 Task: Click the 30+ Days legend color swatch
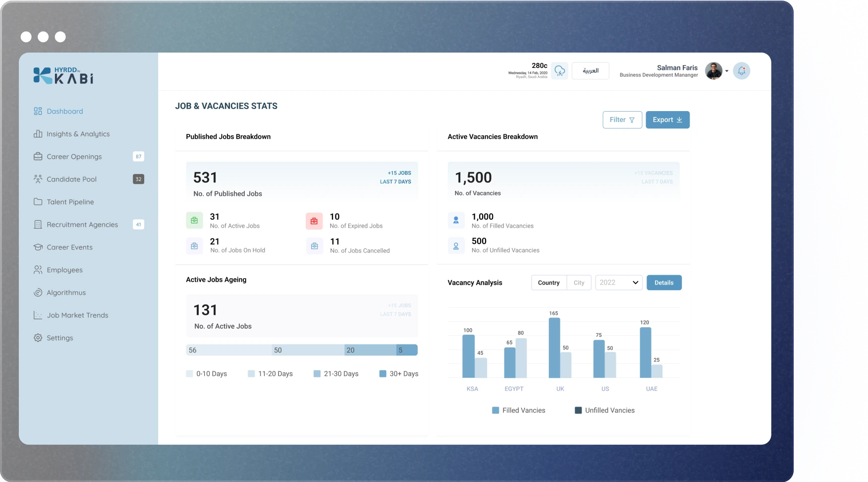click(x=382, y=374)
